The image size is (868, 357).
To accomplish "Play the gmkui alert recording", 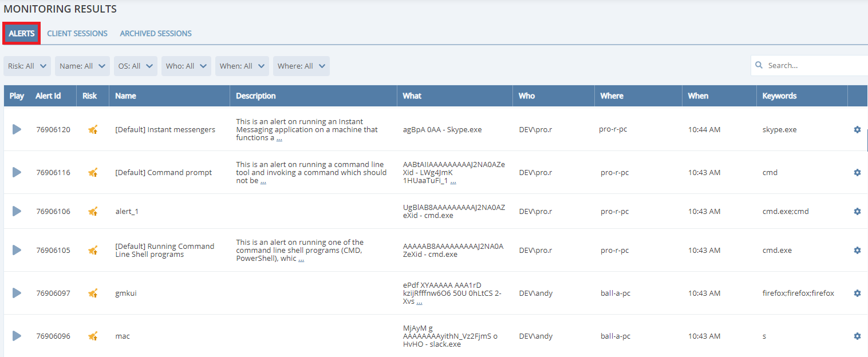I will tap(17, 293).
